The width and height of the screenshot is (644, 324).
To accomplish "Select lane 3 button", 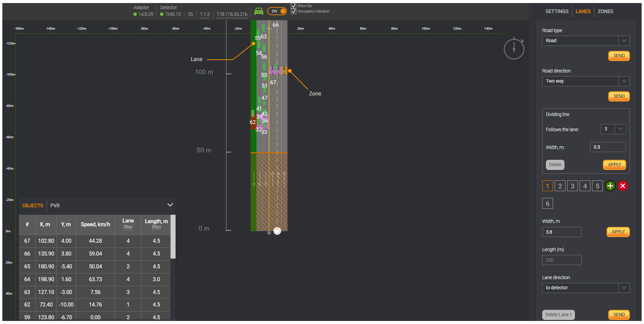I will click(x=573, y=186).
